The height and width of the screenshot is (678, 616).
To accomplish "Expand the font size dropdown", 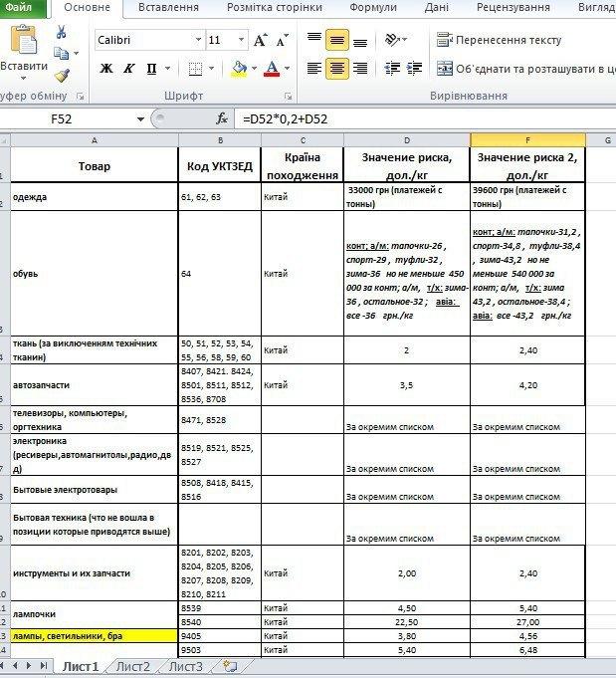I will (x=240, y=41).
